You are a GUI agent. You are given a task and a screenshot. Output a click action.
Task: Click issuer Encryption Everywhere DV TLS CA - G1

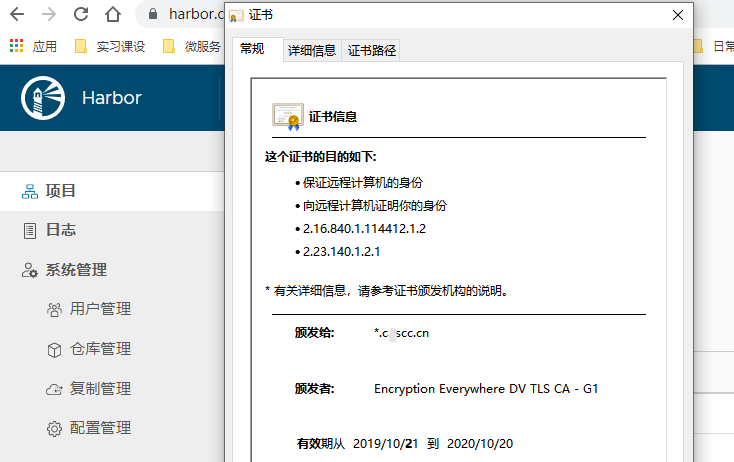[x=486, y=389]
